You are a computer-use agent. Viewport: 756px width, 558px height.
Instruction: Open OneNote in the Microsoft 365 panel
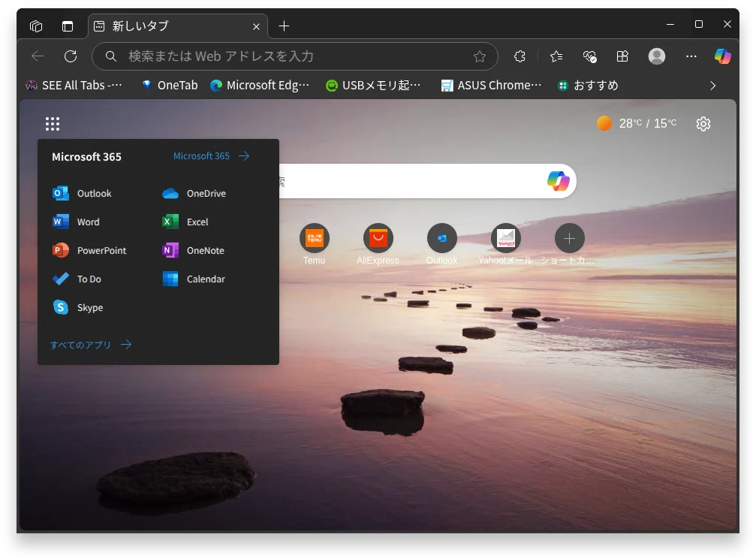coord(194,250)
